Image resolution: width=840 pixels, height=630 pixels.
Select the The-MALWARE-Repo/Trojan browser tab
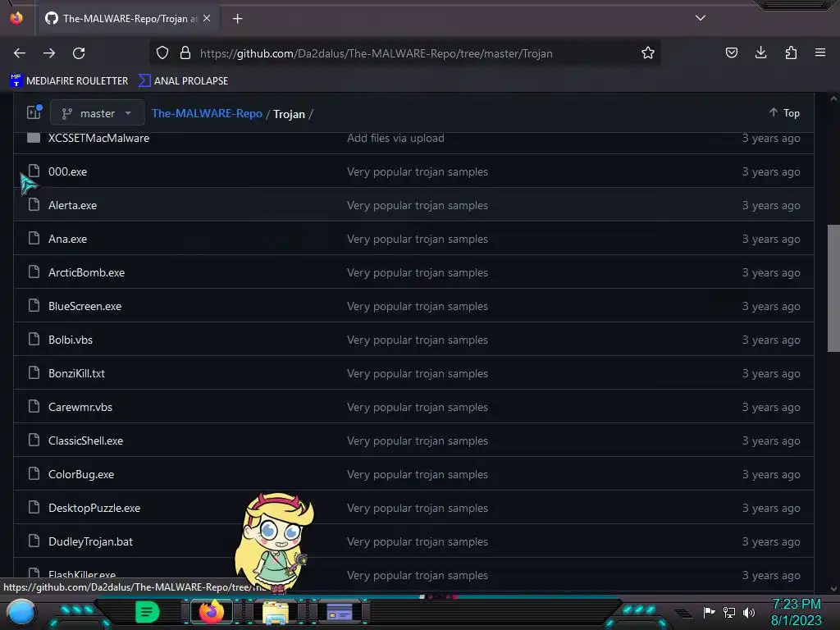[127, 19]
